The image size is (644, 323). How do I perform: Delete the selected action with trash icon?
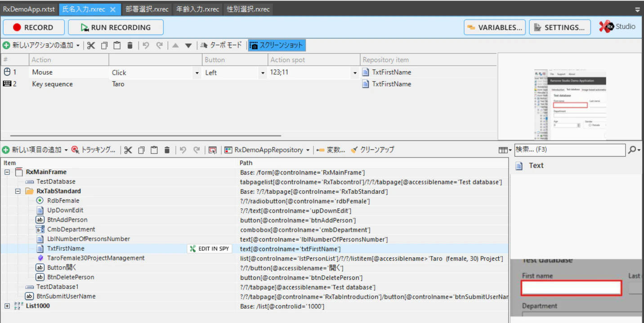tap(130, 45)
